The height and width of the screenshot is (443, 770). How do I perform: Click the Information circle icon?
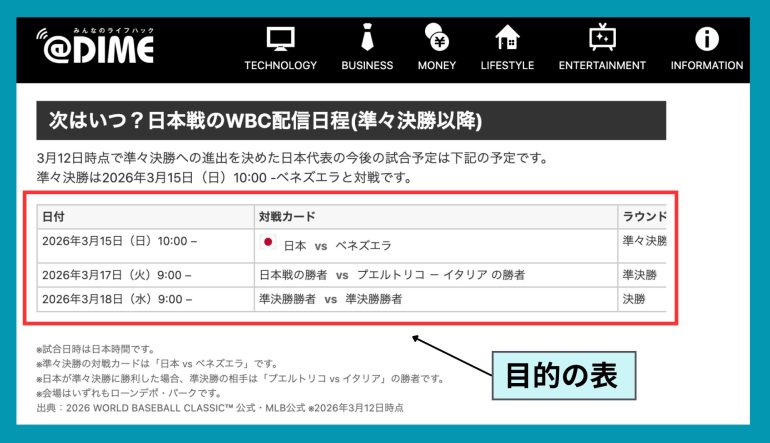tap(707, 39)
